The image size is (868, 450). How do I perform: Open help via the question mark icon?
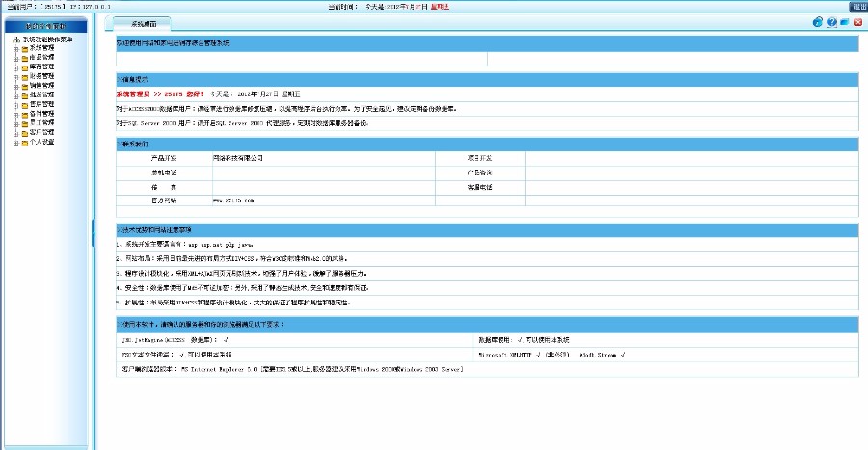click(x=831, y=22)
